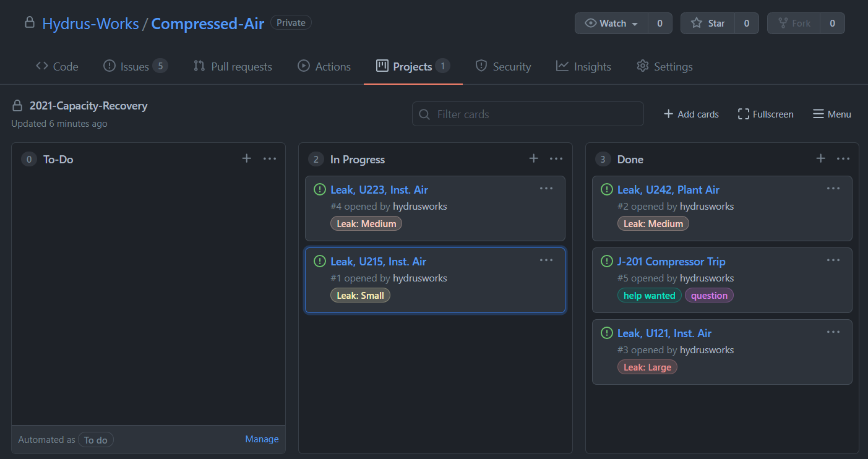
Task: Click the star count next to Star
Action: coord(747,23)
